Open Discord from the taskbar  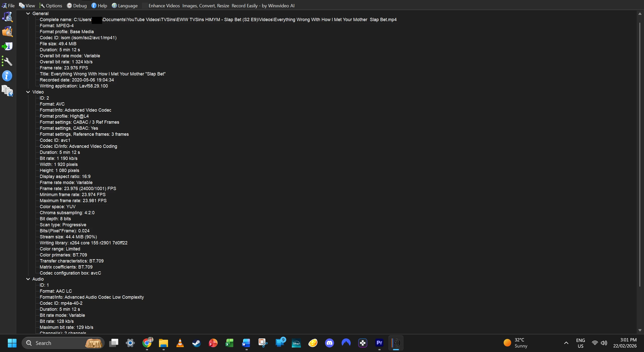329,343
